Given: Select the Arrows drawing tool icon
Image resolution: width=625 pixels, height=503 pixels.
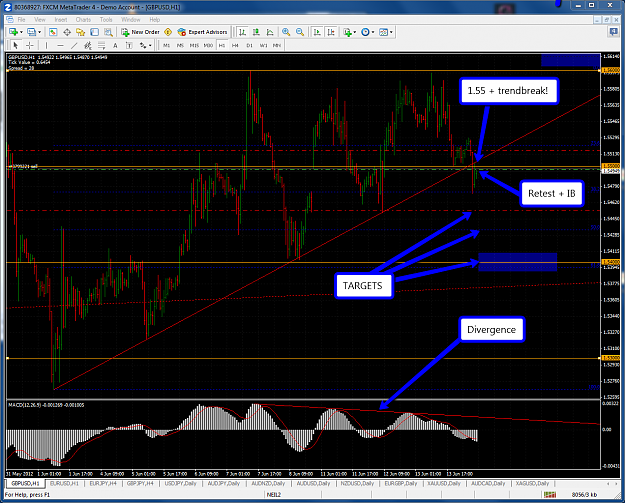Looking at the screenshot, I should click(143, 45).
